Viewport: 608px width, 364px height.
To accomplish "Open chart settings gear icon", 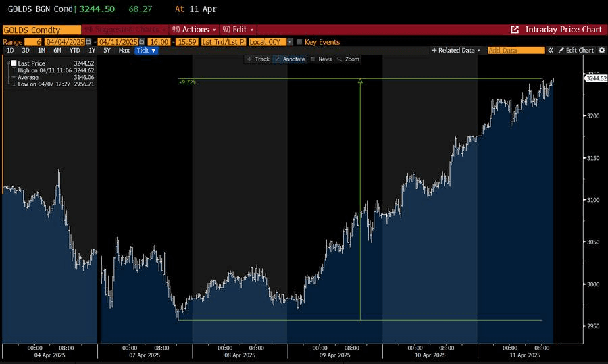I will [x=601, y=51].
